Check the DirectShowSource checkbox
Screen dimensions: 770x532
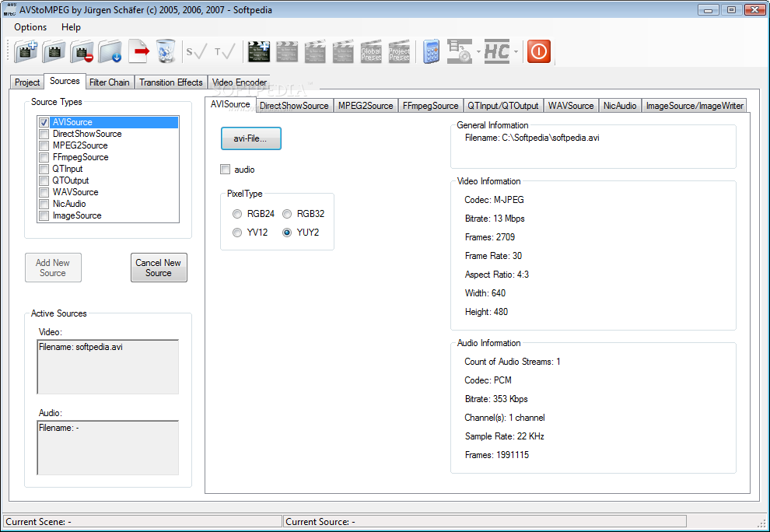tap(44, 134)
